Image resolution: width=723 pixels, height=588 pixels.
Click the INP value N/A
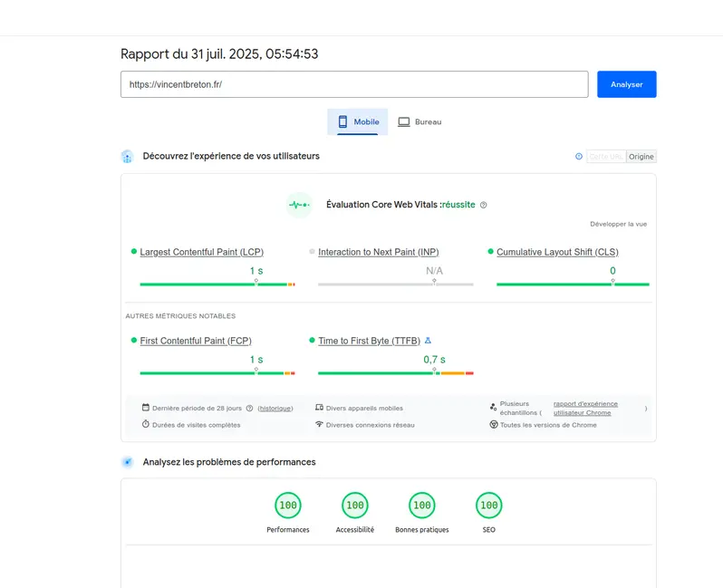[434, 271]
